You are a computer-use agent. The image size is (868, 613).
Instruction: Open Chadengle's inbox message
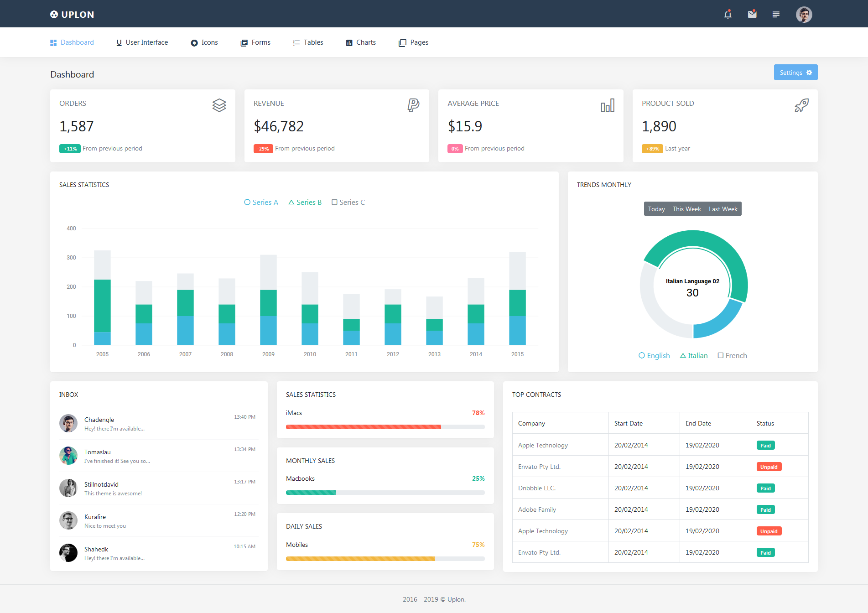(x=158, y=424)
